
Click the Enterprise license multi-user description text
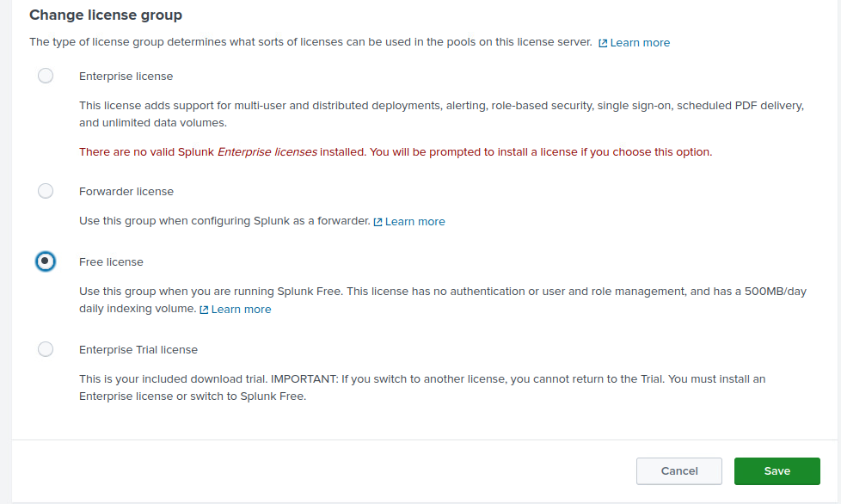(x=441, y=114)
